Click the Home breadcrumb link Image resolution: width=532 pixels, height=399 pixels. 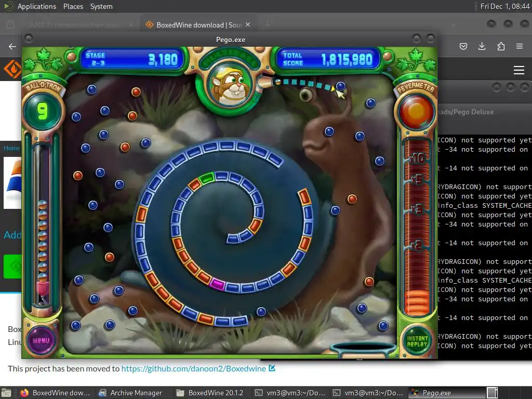(x=12, y=148)
